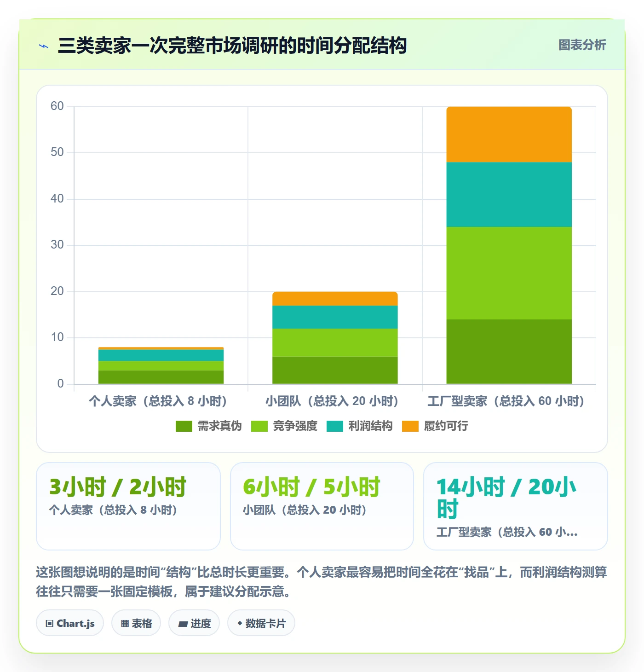
Task: Click the 利润结构 legend label
Action: 370,426
